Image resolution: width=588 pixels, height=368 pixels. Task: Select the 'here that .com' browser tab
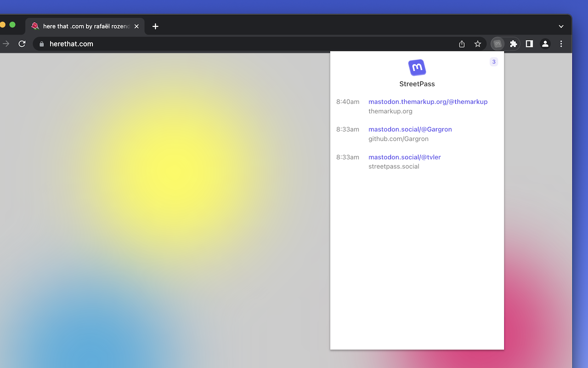(85, 26)
